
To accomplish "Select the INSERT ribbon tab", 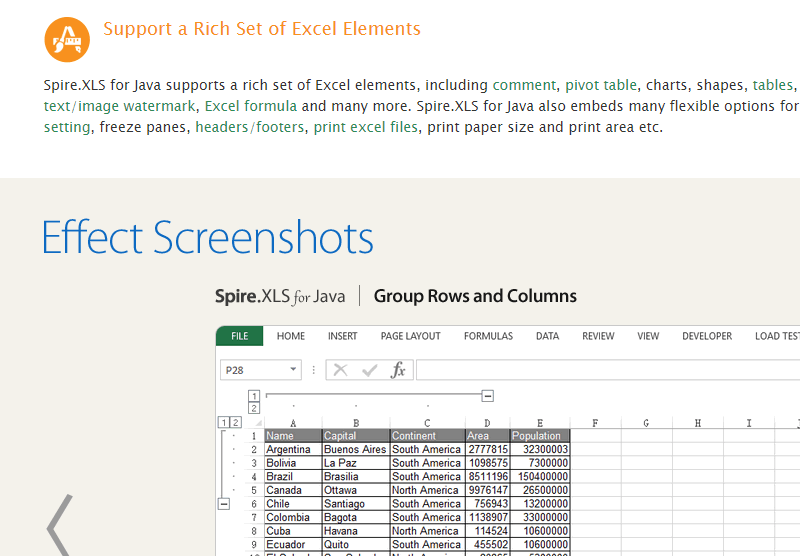I will pyautogui.click(x=342, y=336).
